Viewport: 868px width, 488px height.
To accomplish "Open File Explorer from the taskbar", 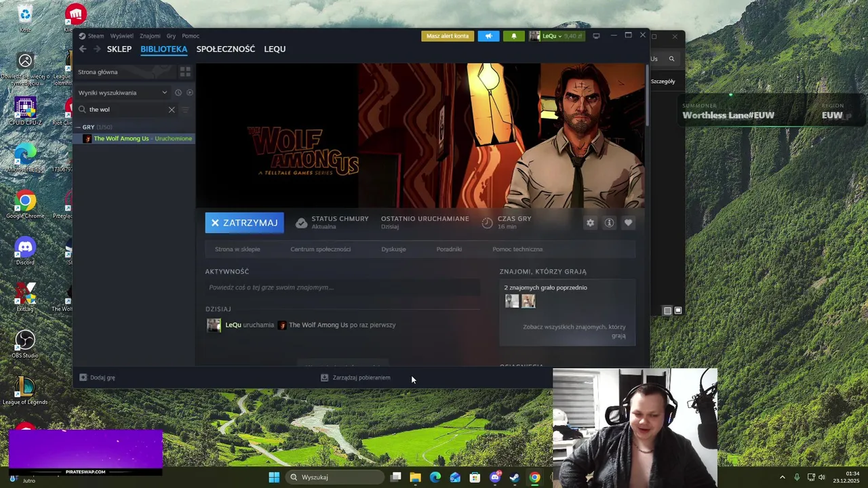I will point(415,477).
